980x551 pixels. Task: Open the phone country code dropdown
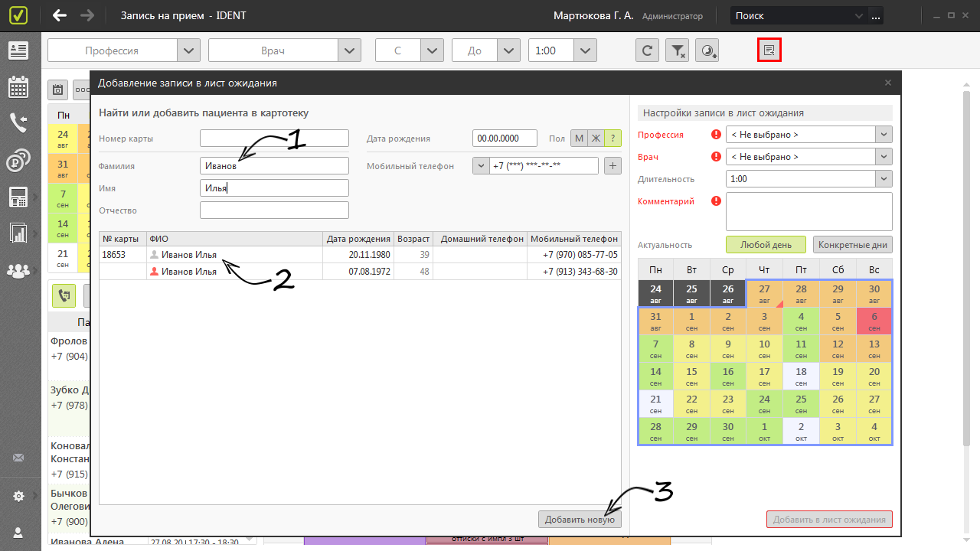click(x=481, y=165)
